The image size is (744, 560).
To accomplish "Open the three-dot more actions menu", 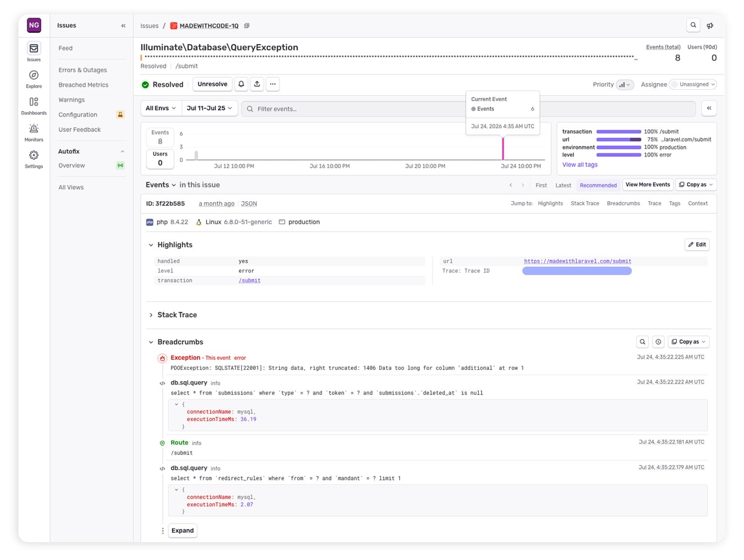I will [273, 84].
